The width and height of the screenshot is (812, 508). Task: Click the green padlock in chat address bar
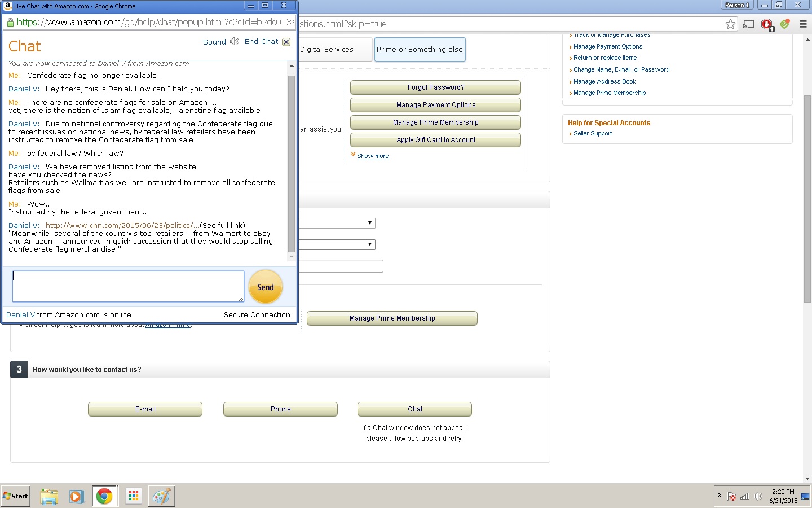point(10,23)
